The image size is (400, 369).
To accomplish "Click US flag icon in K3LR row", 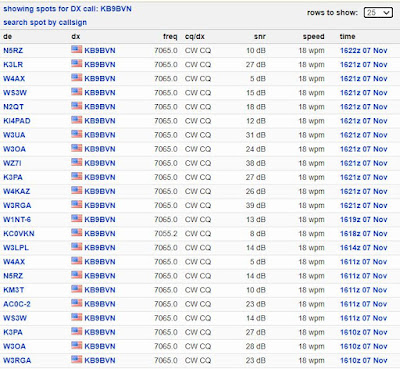I will 76,64.
